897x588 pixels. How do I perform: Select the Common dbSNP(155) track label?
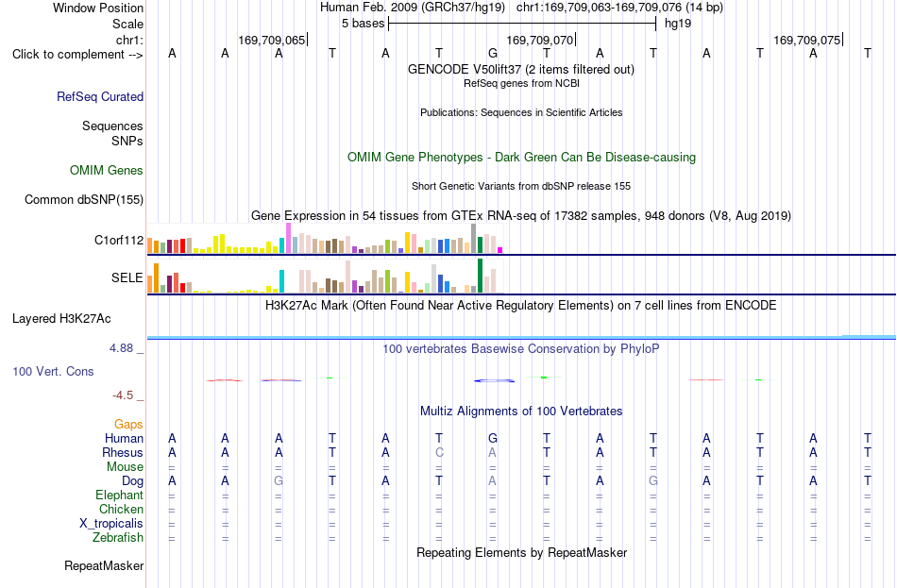pos(83,200)
